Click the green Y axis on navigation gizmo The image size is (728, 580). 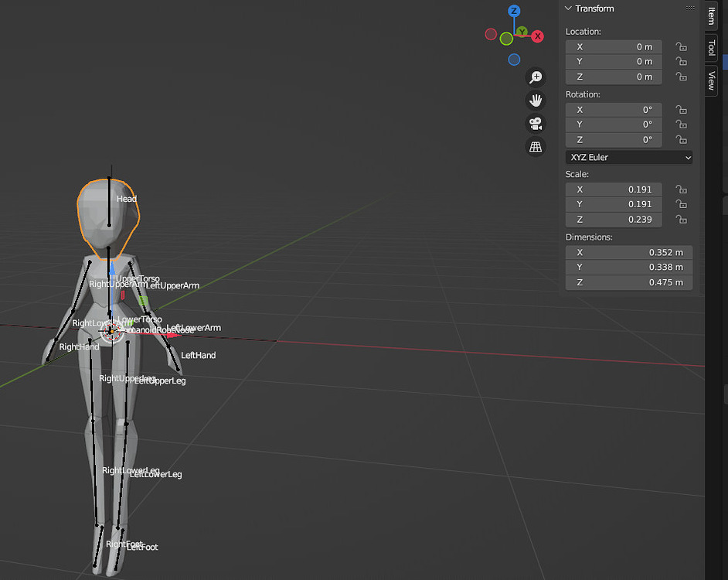coord(521,31)
